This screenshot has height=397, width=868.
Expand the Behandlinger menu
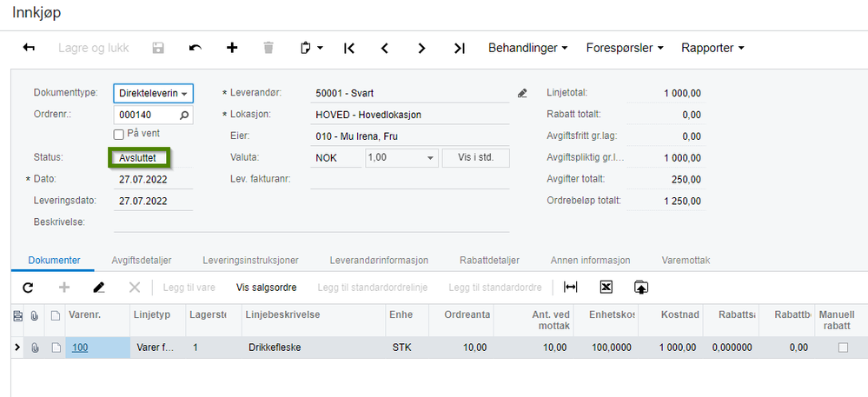pyautogui.click(x=527, y=48)
